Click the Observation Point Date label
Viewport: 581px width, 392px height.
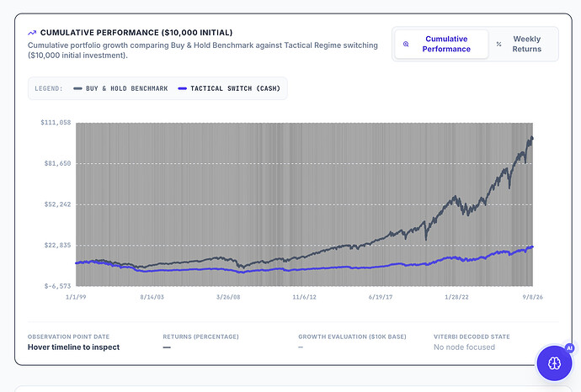68,336
